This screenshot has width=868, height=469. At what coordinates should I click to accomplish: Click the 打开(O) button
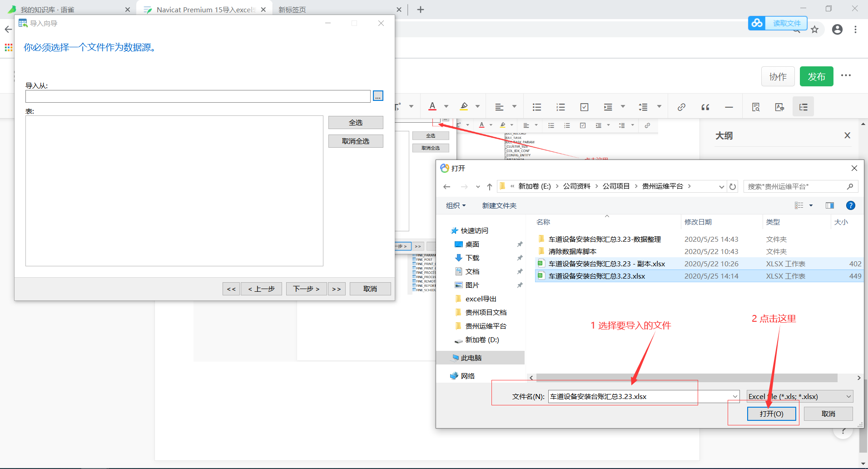[771, 414]
